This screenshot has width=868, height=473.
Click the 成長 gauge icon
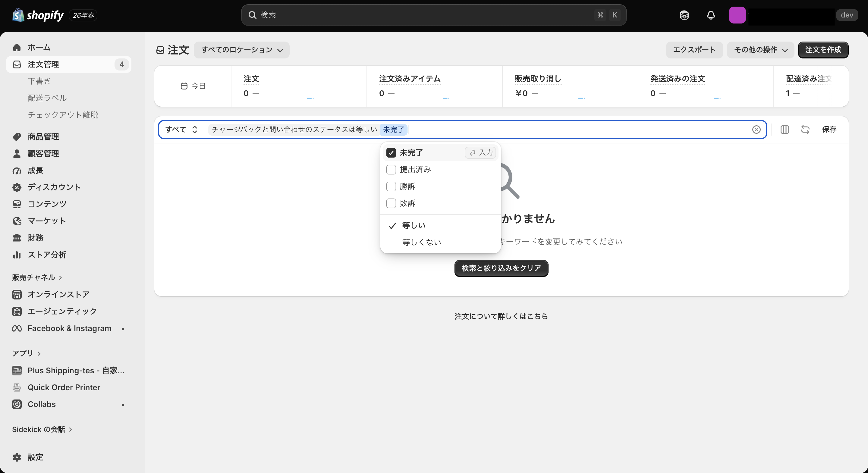coord(17,170)
